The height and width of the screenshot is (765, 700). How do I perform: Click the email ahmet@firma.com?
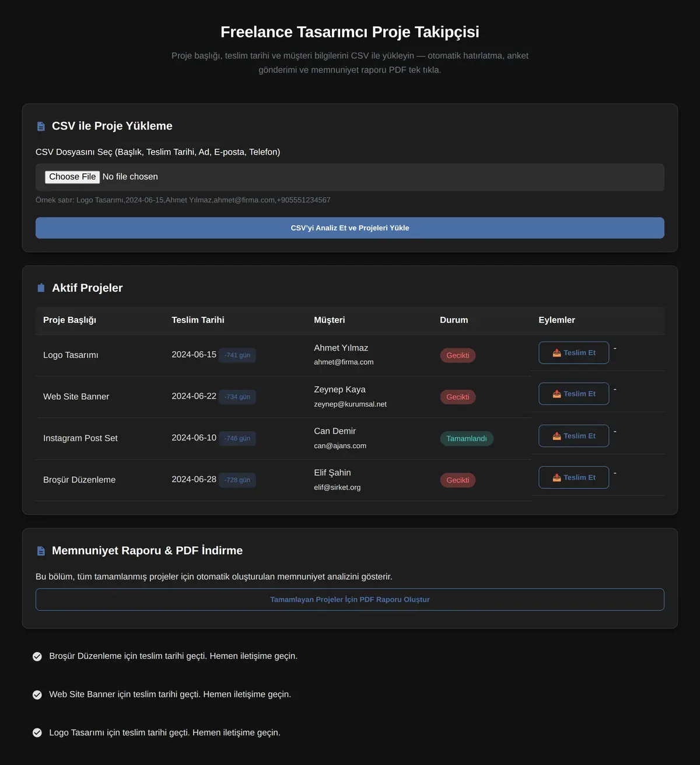click(344, 362)
